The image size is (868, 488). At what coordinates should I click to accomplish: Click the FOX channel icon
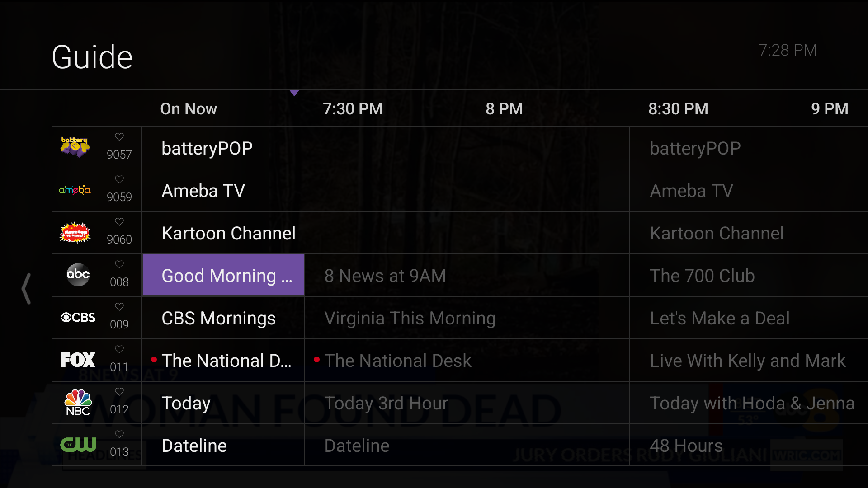(78, 360)
